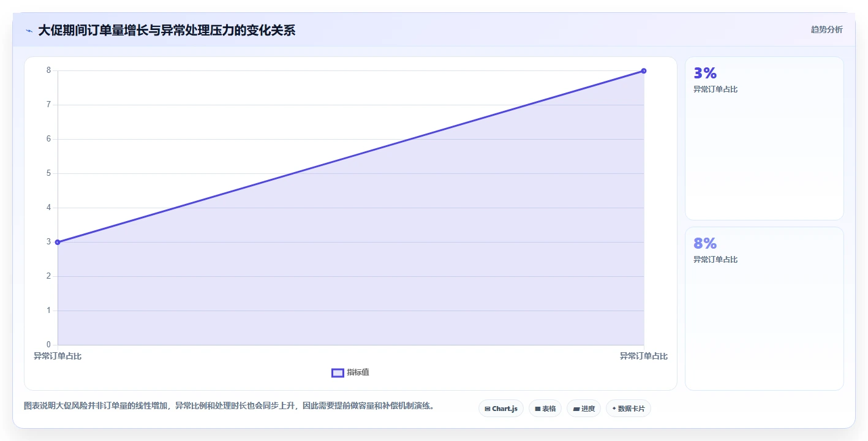Click the left x-axis label 异常订单占比
868x441 pixels.
coord(58,356)
